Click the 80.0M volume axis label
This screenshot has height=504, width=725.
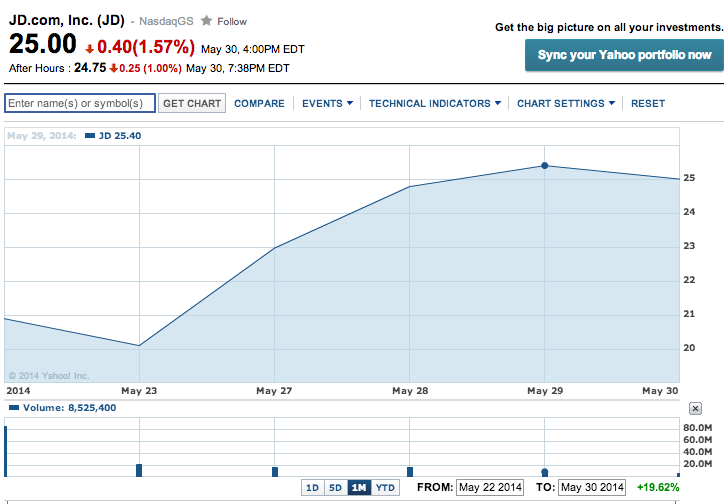pos(698,427)
